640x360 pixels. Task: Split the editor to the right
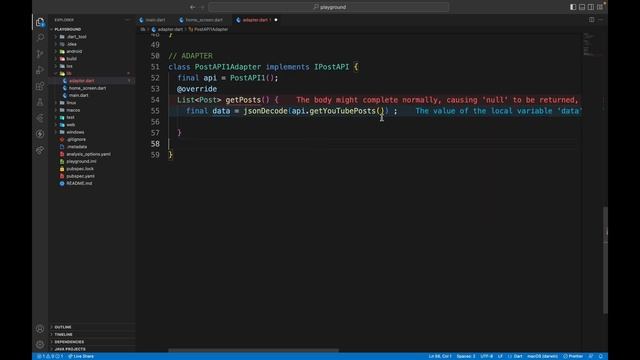(x=591, y=20)
